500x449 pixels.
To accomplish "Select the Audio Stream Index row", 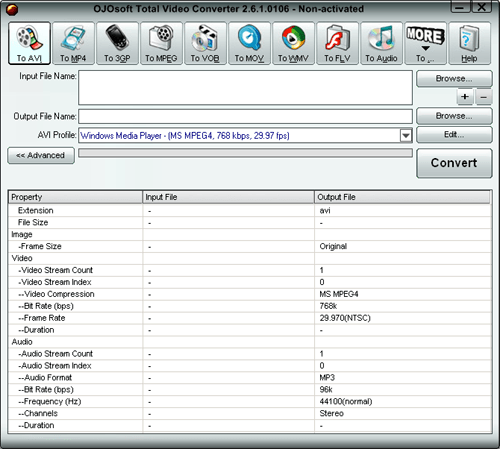I will [250, 366].
